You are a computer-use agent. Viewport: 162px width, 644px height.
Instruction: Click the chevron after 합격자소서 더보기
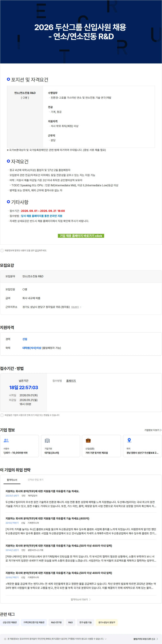(90, 599)
